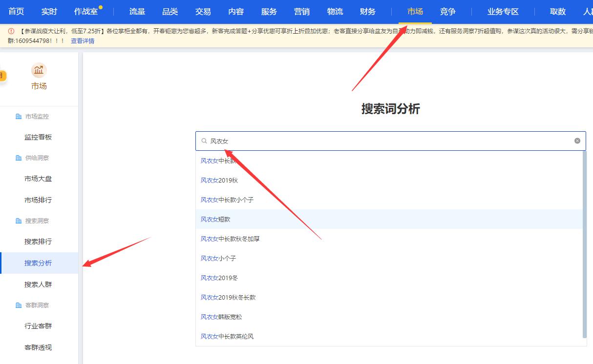Image resolution: width=593 pixels, height=364 pixels.
Task: Click the magnifier icon in search box
Action: (x=203, y=141)
